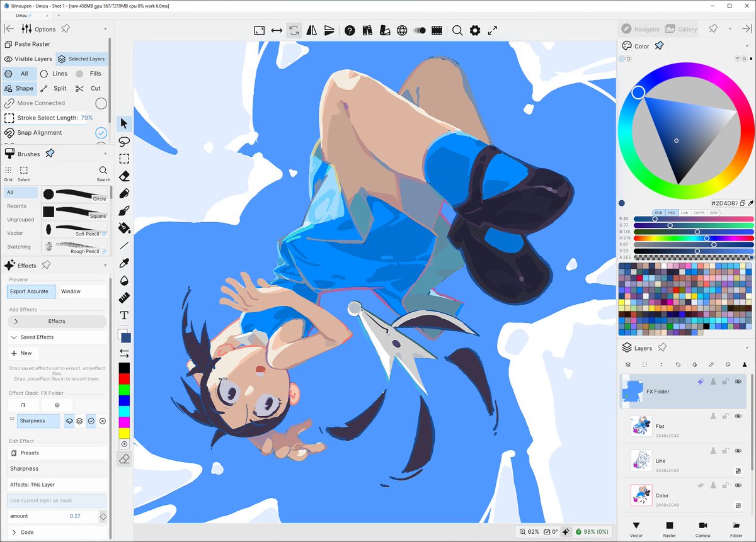The image size is (756, 542).
Task: Click the Selected Layers button
Action: [81, 59]
